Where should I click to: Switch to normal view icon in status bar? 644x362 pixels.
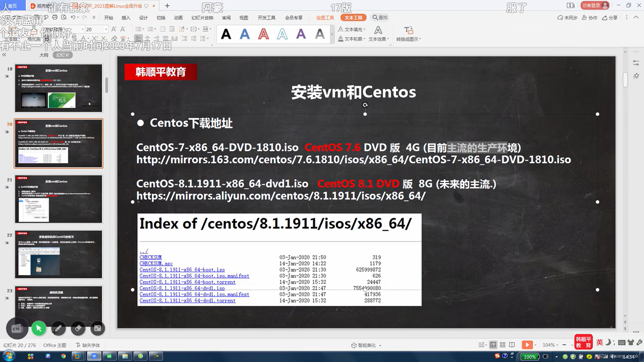click(493, 345)
